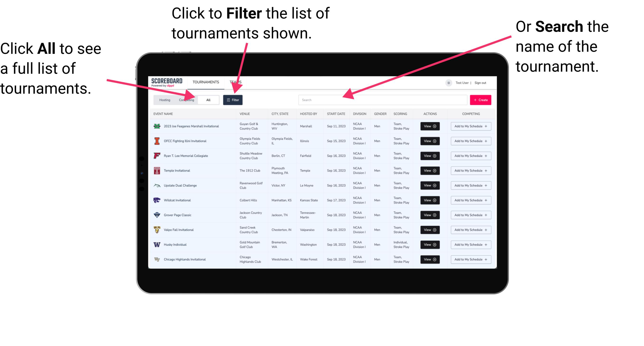
Task: Click the Valparaiso team logo icon
Action: tap(156, 230)
